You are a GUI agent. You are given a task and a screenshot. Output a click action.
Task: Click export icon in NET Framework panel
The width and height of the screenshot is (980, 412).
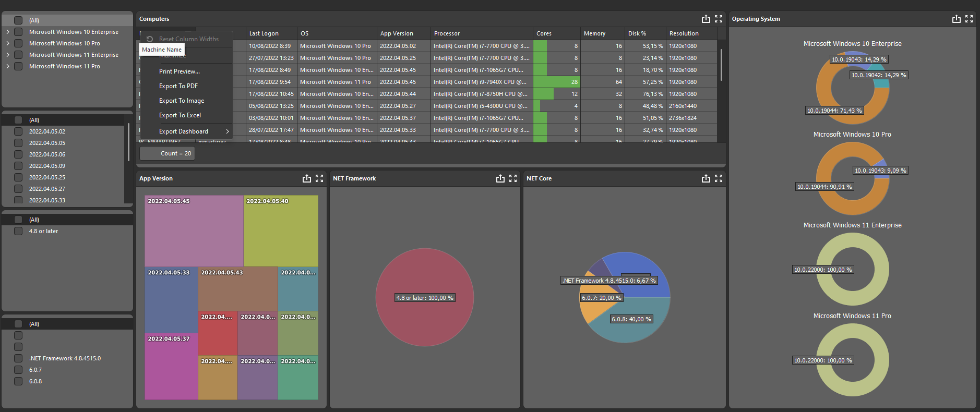coord(500,178)
